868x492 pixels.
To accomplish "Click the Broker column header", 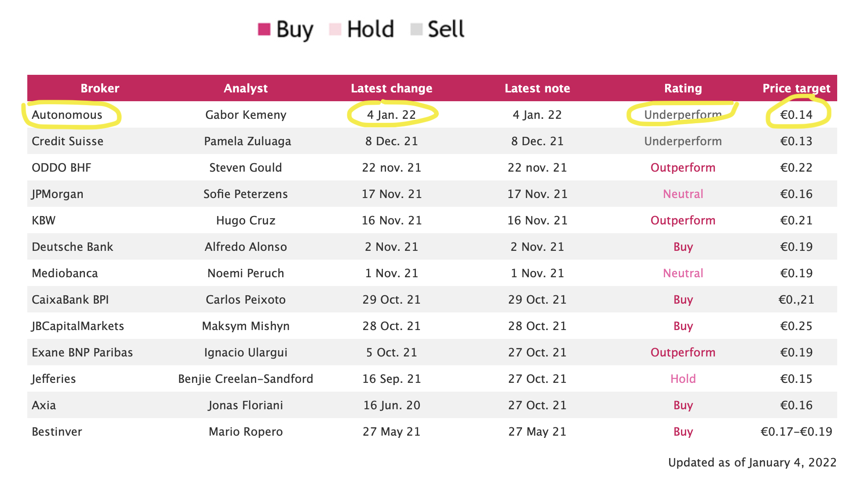I will [x=100, y=88].
